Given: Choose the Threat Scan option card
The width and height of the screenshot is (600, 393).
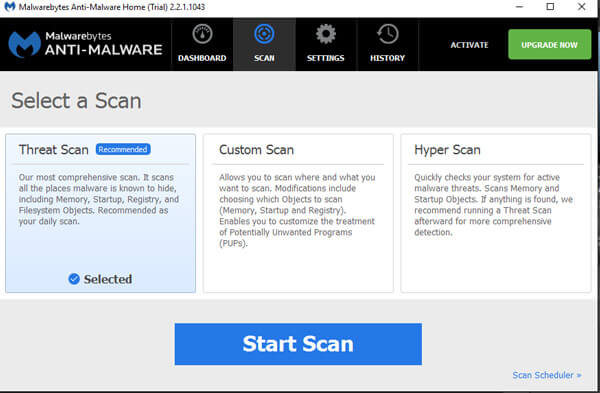Looking at the screenshot, I should (x=100, y=213).
